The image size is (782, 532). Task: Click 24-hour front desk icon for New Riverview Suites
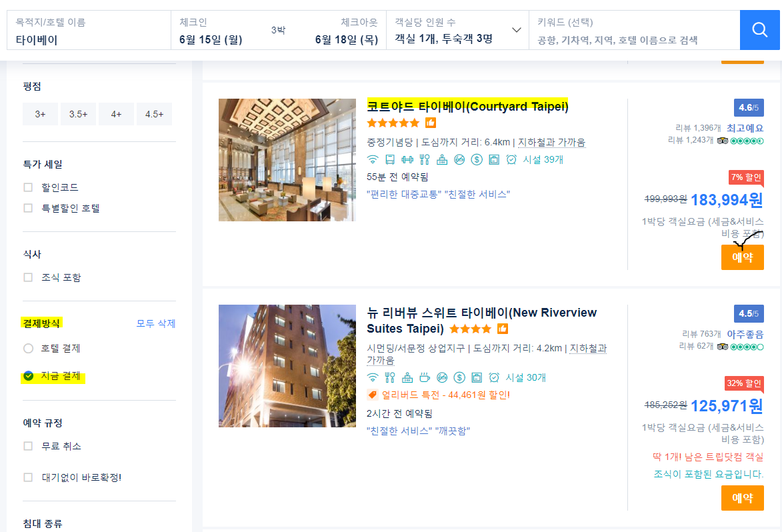407,377
